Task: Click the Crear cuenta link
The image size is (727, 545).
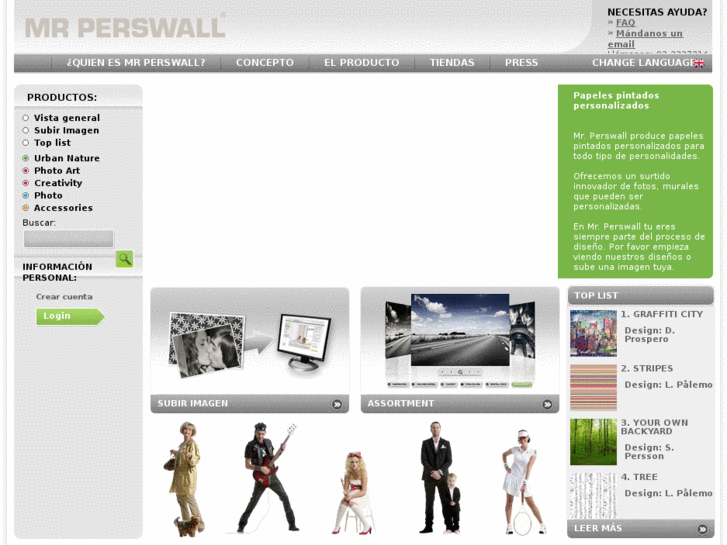Action: tap(64, 297)
